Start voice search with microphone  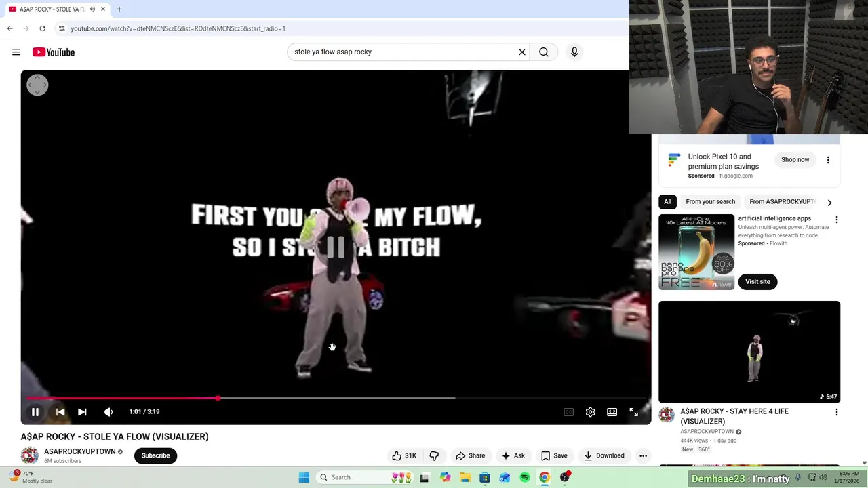click(574, 52)
